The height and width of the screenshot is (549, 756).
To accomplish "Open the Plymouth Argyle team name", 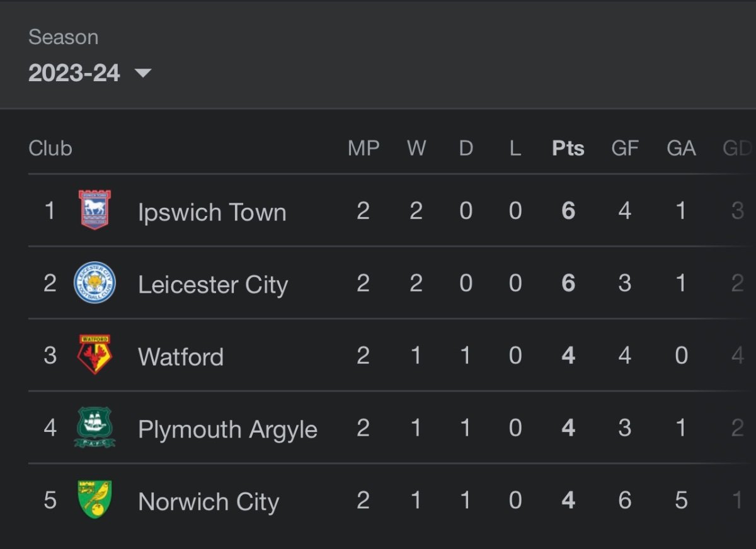I will point(227,429).
